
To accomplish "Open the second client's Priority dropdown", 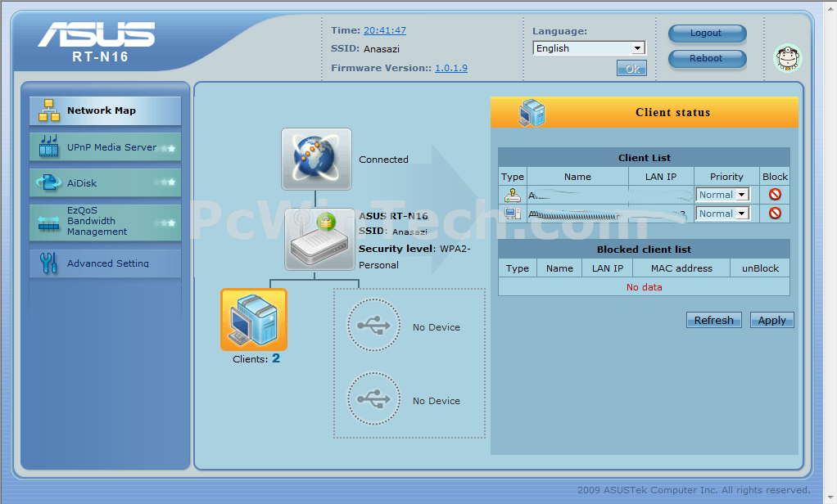I will point(723,214).
